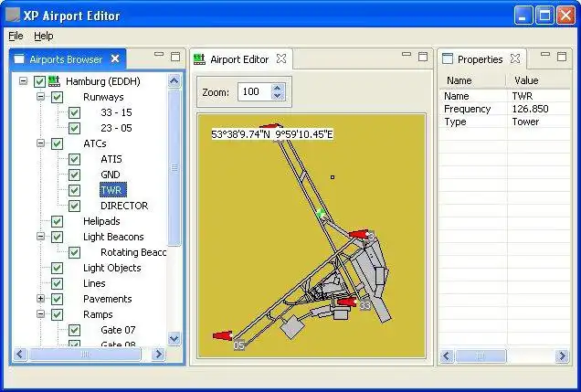Click the Airport Editor tab icon
This screenshot has height=392, width=581.
click(x=199, y=59)
